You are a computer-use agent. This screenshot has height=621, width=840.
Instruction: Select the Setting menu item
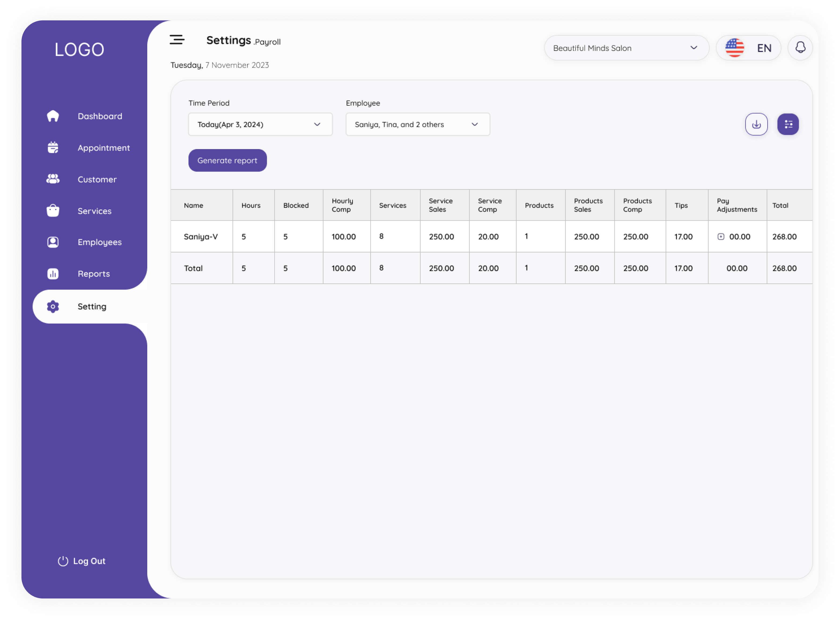[x=90, y=307]
